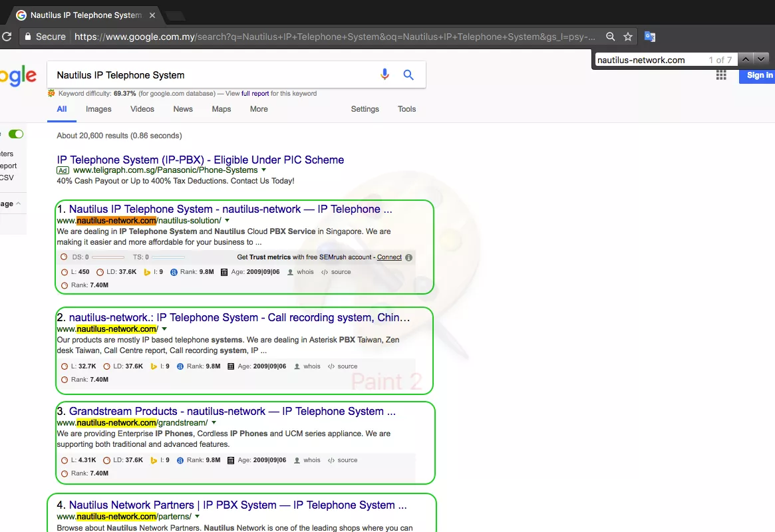Image resolution: width=775 pixels, height=532 pixels.
Task: Click the info icon beside the Connect link
Action: 408,257
